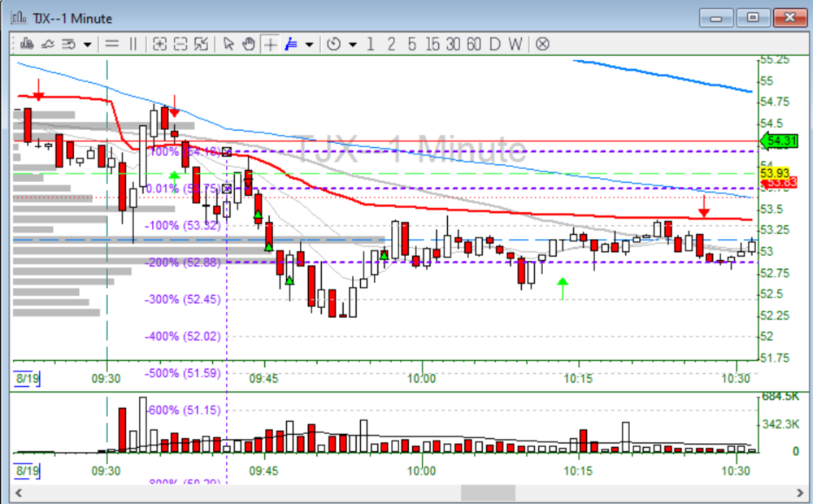Click the zoom fit-all icon

(x=201, y=44)
